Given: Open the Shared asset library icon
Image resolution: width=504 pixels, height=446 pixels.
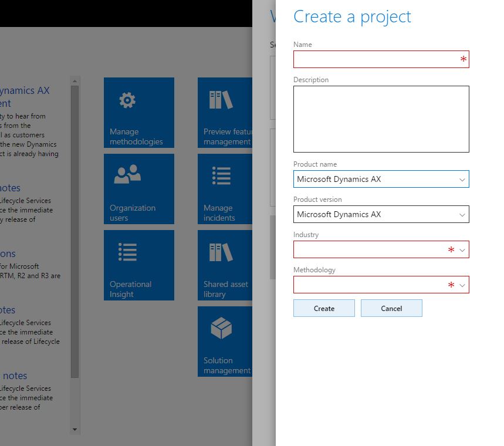Looking at the screenshot, I should point(221,252).
